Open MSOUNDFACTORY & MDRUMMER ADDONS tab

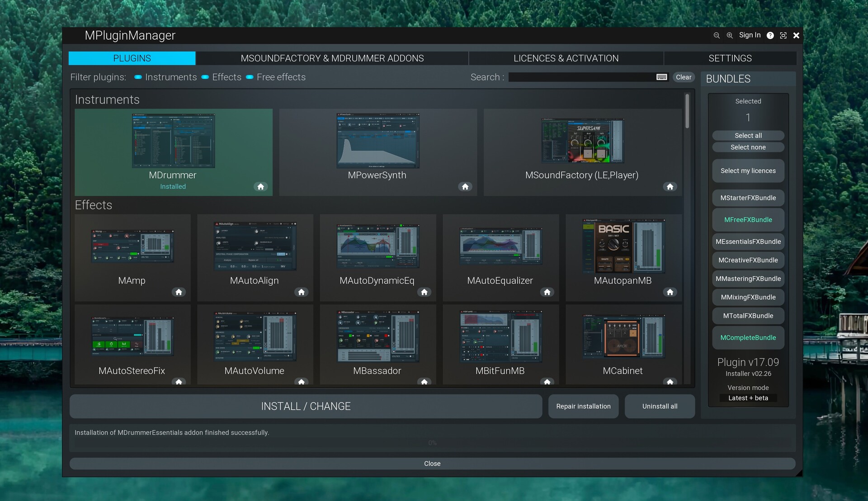tap(332, 58)
